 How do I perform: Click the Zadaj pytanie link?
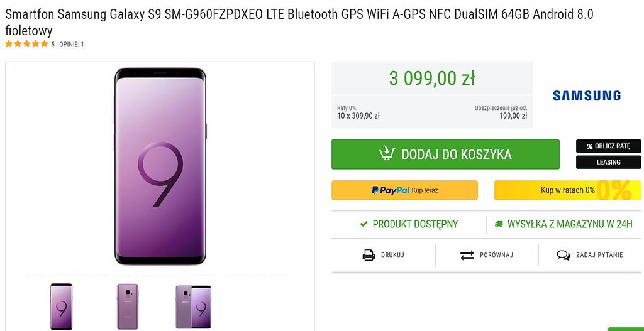[597, 255]
